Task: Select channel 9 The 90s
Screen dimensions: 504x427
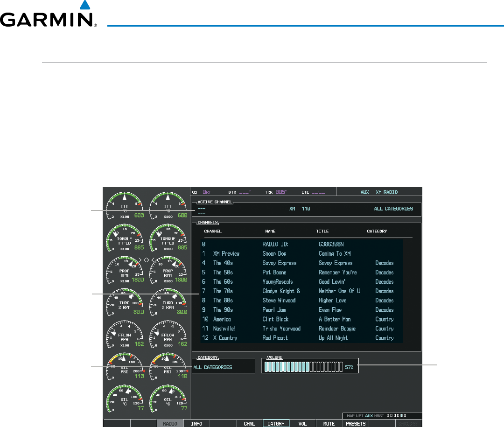Action: 301,310
